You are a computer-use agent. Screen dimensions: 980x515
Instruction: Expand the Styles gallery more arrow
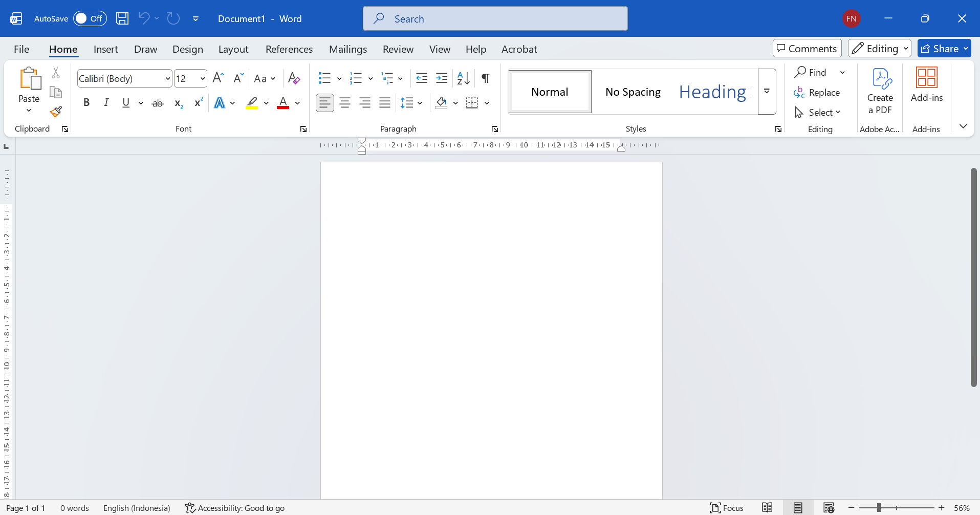(x=767, y=92)
